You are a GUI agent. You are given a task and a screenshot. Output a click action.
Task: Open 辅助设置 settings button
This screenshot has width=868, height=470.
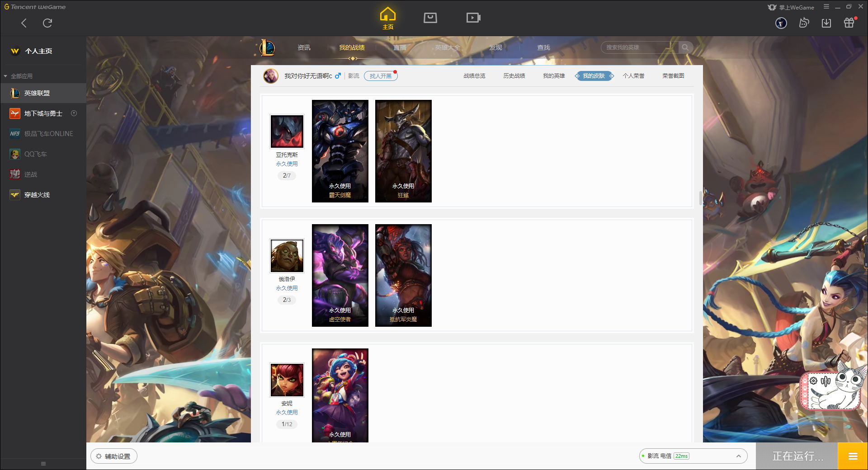click(x=114, y=456)
